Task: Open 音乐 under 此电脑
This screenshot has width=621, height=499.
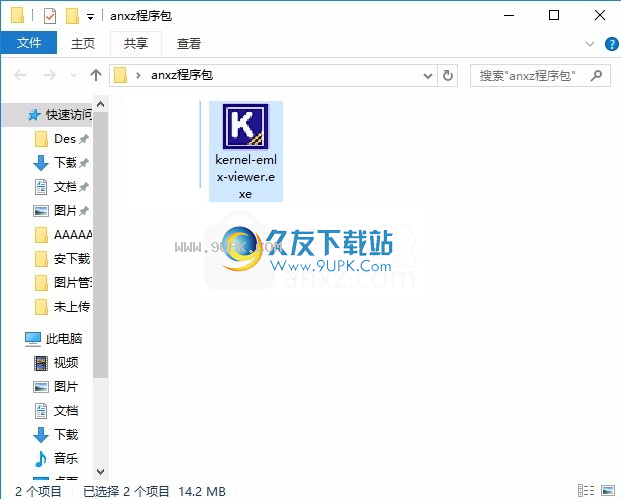Action: [x=56, y=459]
